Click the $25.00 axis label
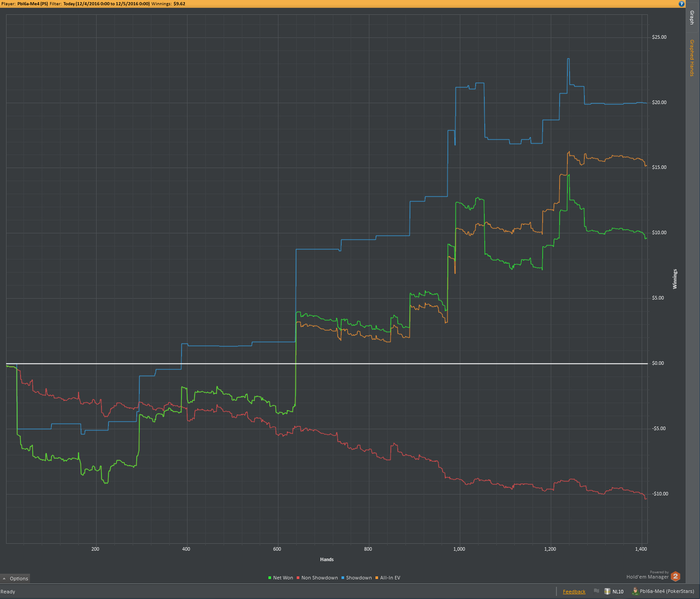700x599 pixels. click(659, 37)
